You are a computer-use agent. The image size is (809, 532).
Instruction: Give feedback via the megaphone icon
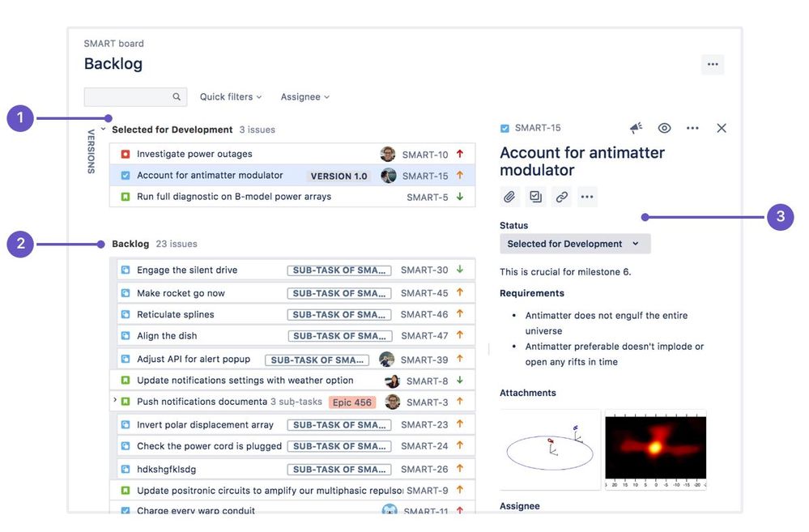pos(636,127)
